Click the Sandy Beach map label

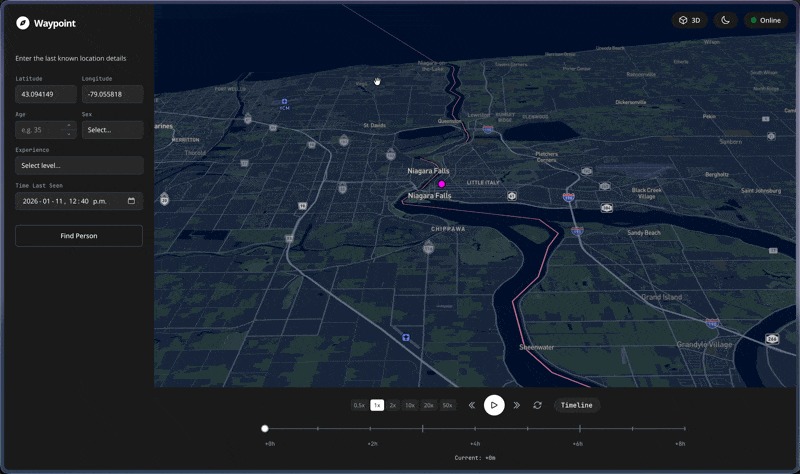tap(644, 233)
